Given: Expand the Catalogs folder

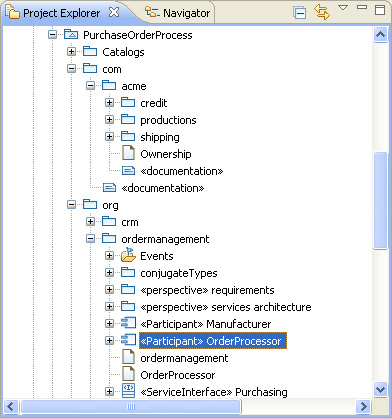Looking at the screenshot, I should [x=71, y=52].
